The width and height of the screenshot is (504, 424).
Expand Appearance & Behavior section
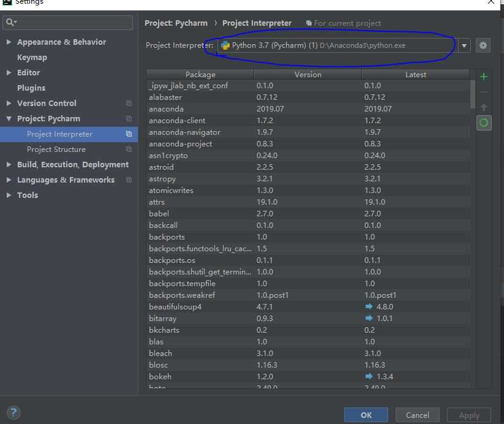[9, 42]
